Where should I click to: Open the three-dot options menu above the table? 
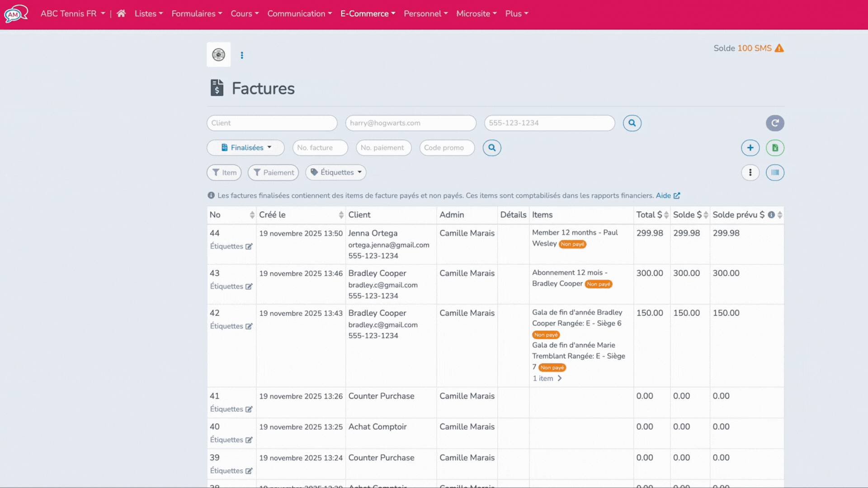[x=750, y=172]
